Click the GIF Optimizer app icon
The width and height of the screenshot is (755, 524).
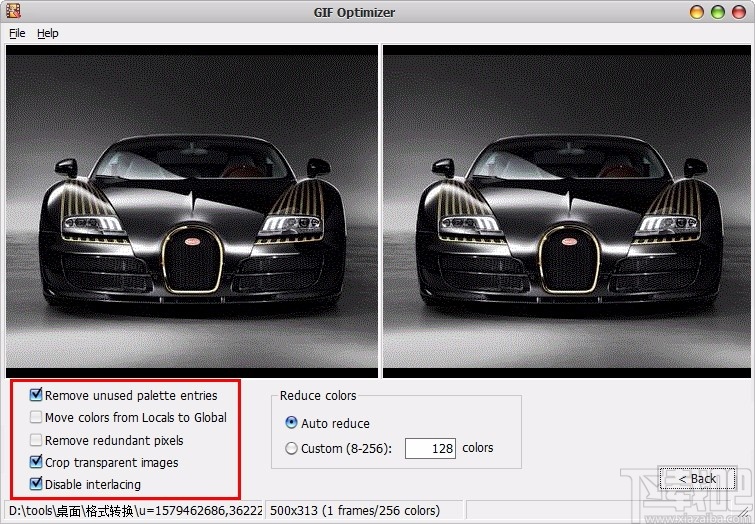[13, 11]
